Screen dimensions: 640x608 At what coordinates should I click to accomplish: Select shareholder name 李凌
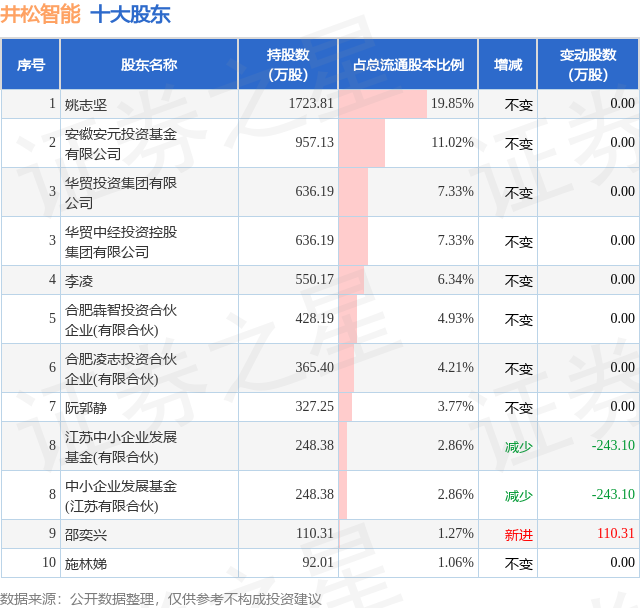(79, 281)
